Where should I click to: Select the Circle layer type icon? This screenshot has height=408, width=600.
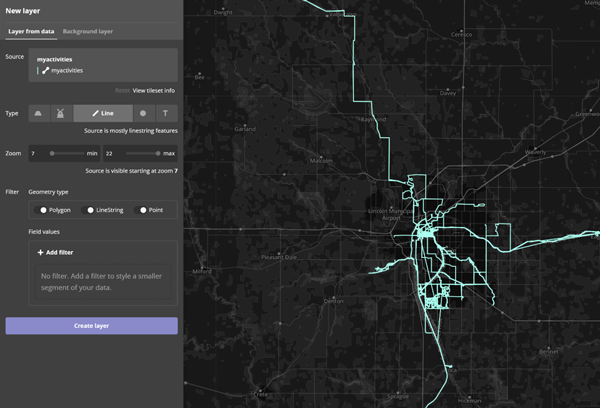143,113
